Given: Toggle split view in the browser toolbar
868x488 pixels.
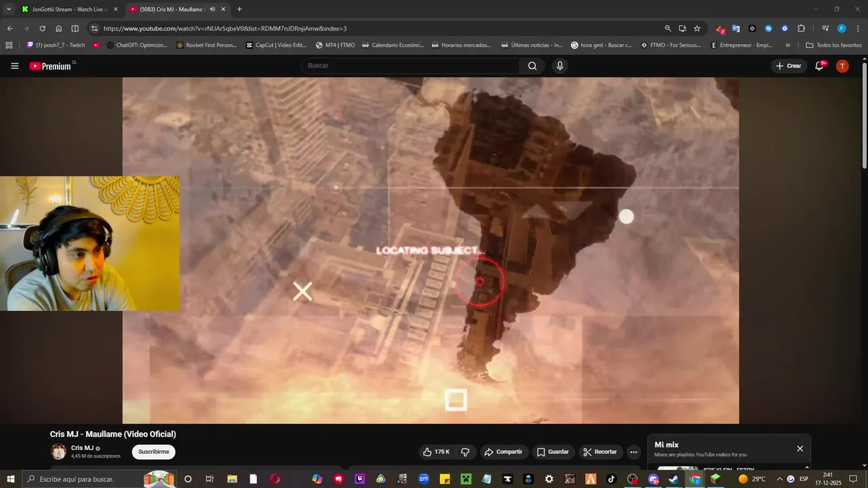Looking at the screenshot, I should point(75,28).
